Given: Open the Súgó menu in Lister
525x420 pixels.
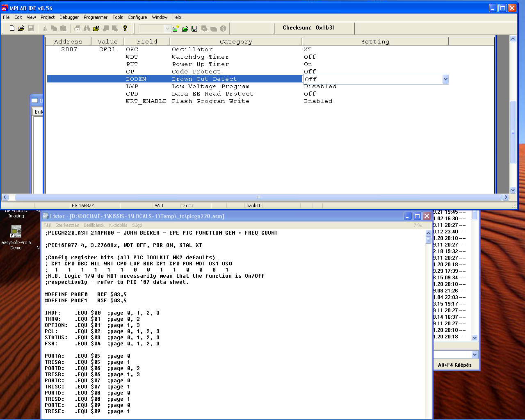Looking at the screenshot, I should (x=137, y=225).
